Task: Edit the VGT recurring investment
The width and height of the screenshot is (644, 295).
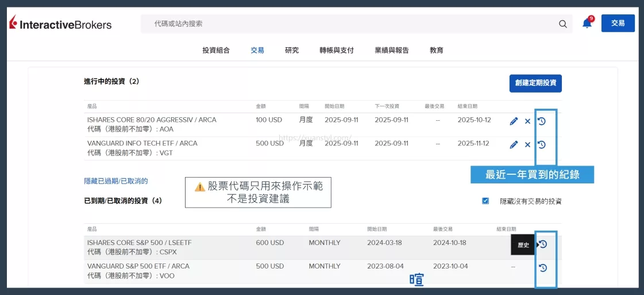Action: tap(514, 144)
